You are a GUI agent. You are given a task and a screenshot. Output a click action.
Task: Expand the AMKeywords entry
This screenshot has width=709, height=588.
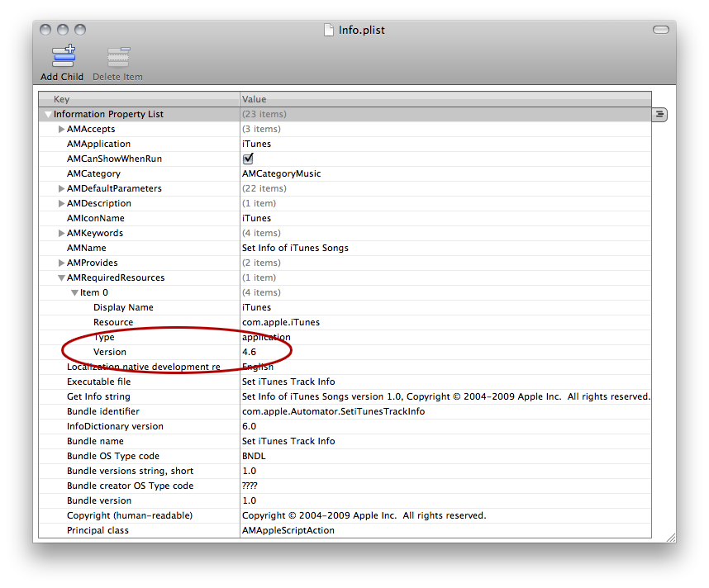pyautogui.click(x=61, y=233)
